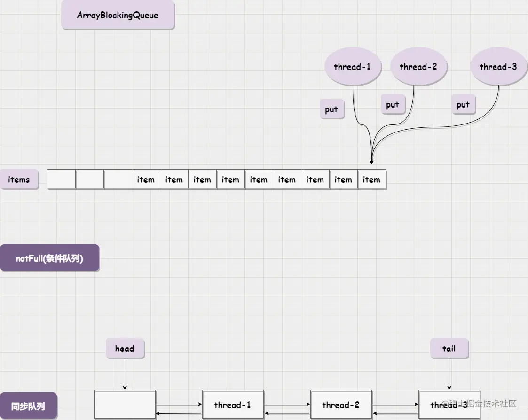Click the thread-3 node under tail
The width and height of the screenshot is (528, 420).
pos(449,404)
